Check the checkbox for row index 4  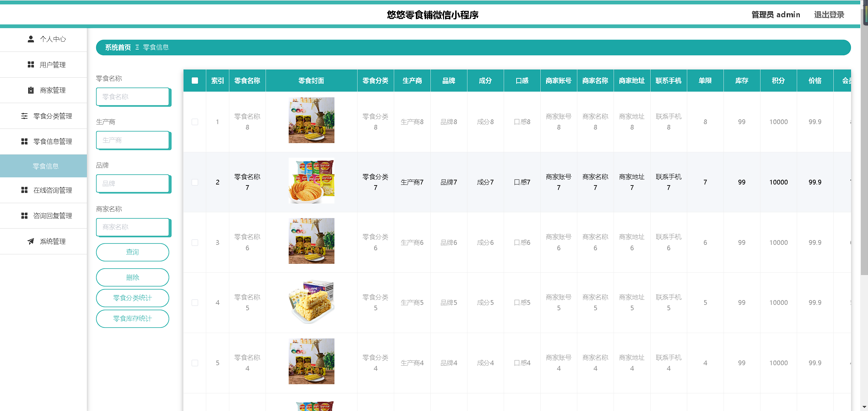[x=195, y=302]
